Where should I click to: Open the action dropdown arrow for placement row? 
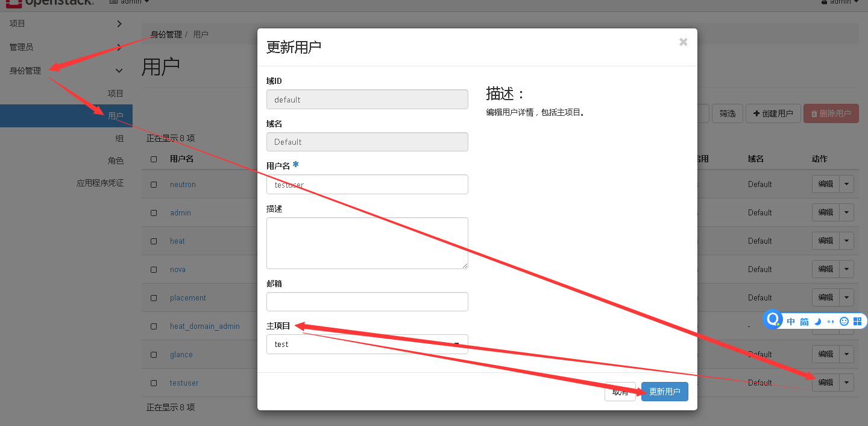(847, 297)
